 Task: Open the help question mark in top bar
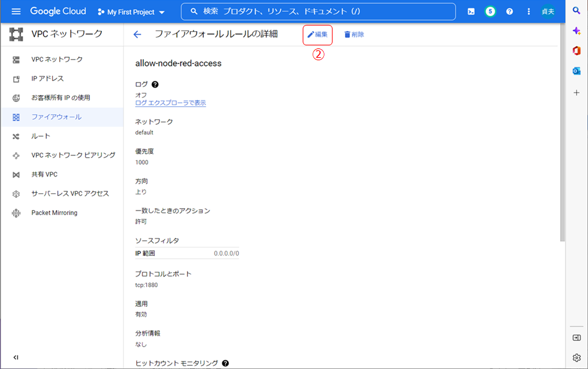tap(510, 12)
